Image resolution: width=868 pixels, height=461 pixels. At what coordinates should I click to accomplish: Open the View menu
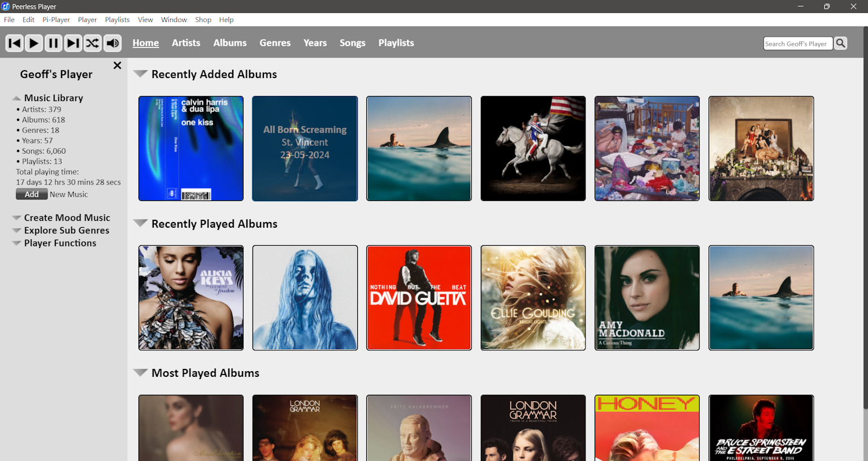145,20
